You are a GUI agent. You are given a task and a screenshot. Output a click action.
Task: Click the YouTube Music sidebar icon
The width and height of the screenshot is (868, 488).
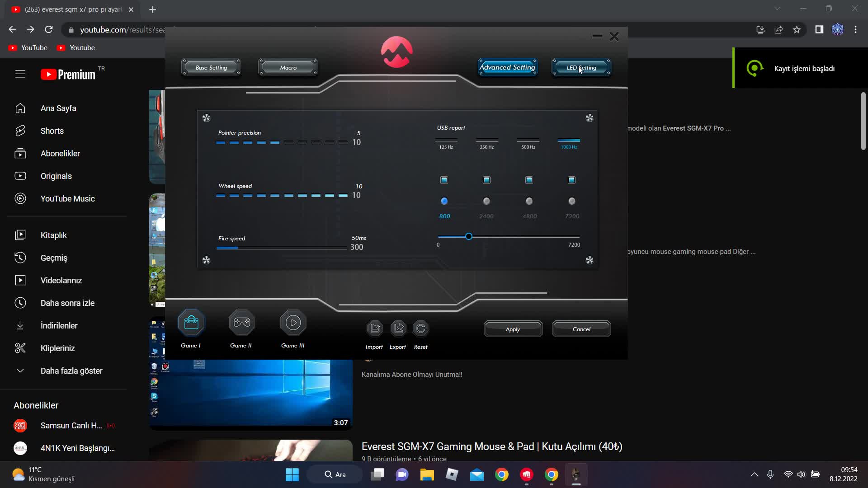coord(20,198)
